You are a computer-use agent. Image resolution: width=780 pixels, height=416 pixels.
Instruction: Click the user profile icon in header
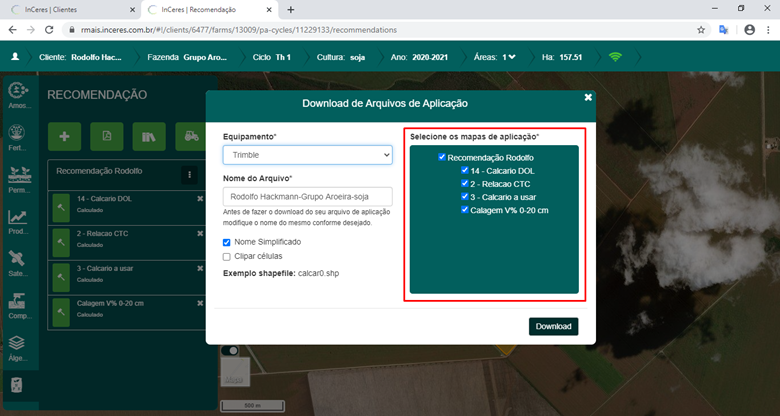15,57
